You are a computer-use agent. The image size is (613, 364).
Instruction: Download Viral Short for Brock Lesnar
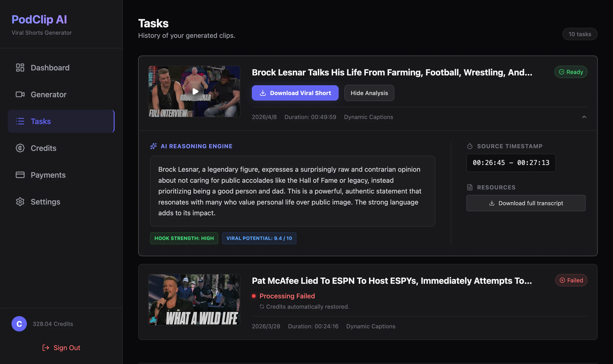[295, 93]
